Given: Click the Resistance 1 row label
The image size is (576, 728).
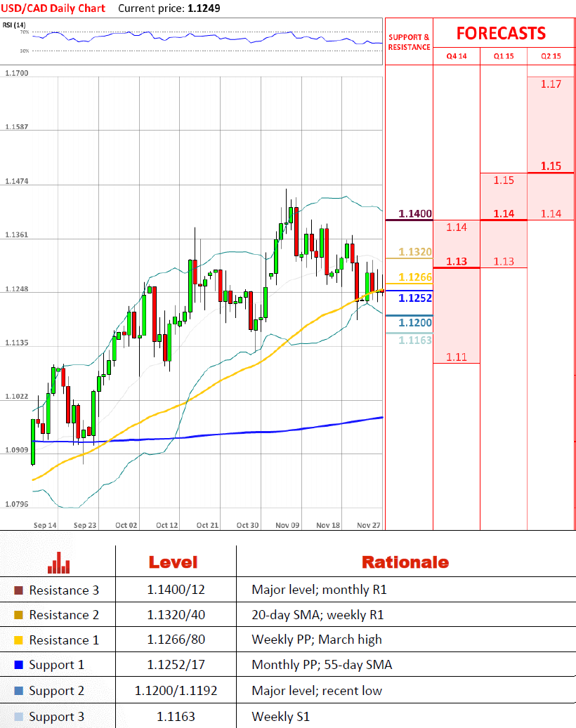Looking at the screenshot, I should [x=64, y=640].
